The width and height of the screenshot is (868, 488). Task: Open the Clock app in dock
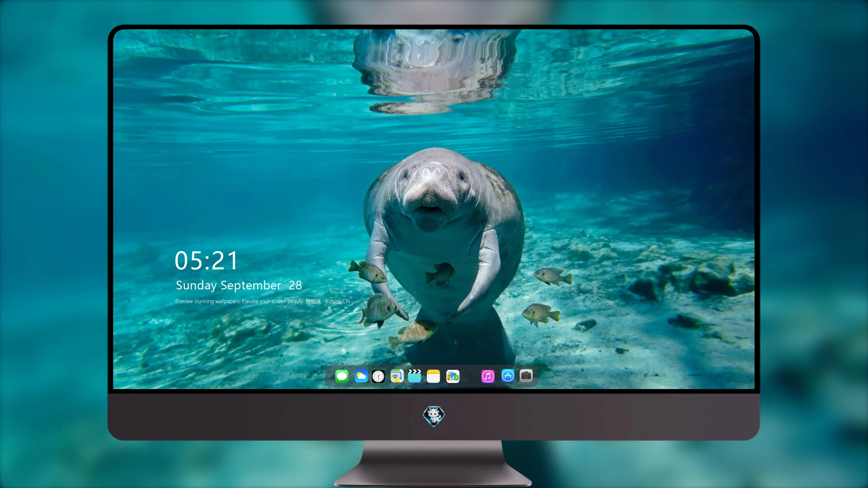(x=378, y=376)
